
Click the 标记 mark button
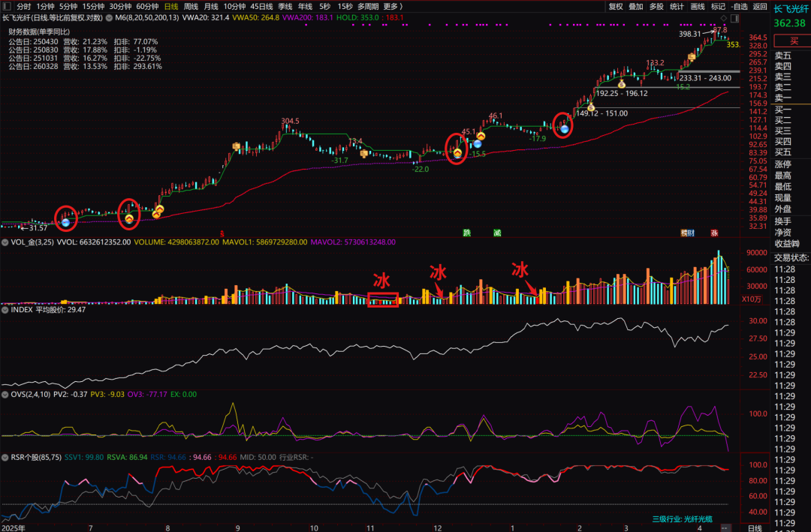(x=718, y=6)
